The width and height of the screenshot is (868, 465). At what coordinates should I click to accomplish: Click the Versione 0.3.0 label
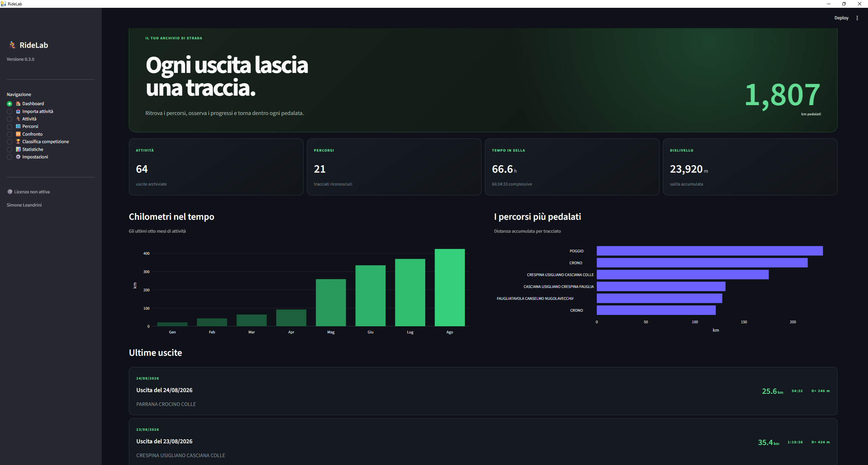click(20, 59)
